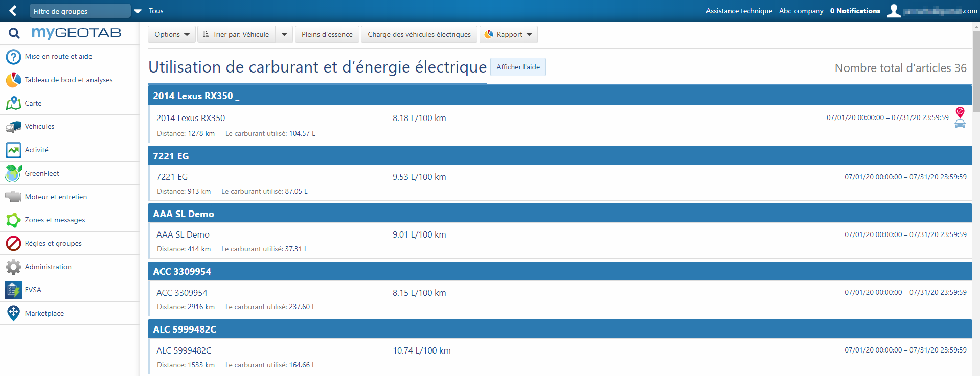Image resolution: width=980 pixels, height=376 pixels.
Task: Open the search magnifier icon
Action: pyautogui.click(x=14, y=34)
